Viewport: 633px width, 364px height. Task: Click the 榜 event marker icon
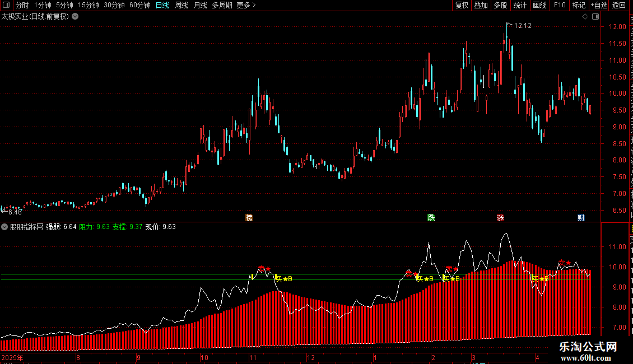(249, 217)
